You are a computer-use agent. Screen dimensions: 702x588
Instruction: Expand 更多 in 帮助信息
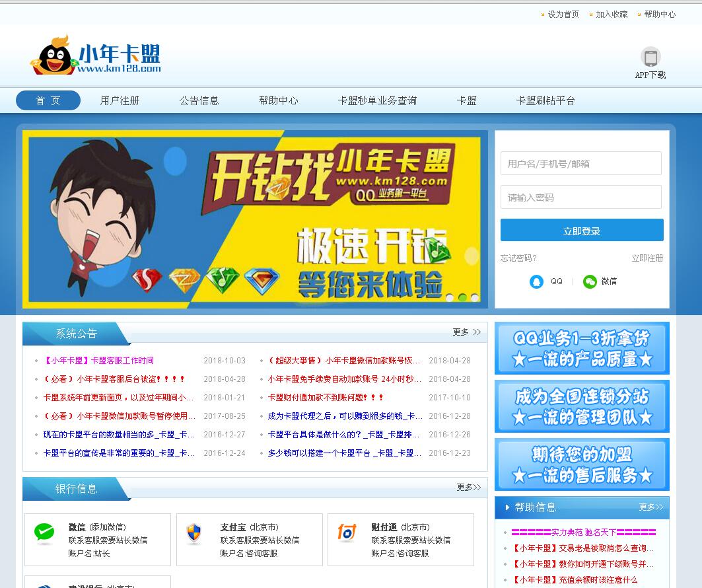point(650,507)
